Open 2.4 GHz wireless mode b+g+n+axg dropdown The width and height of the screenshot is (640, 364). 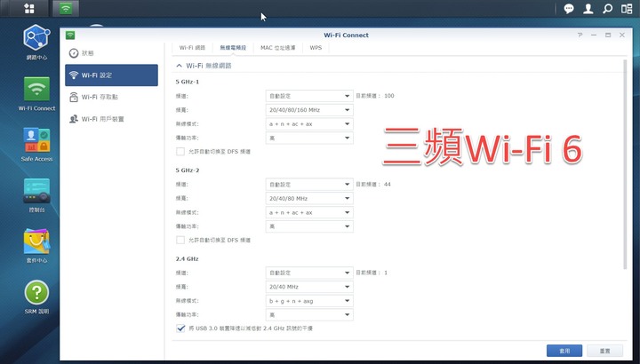[309, 301]
